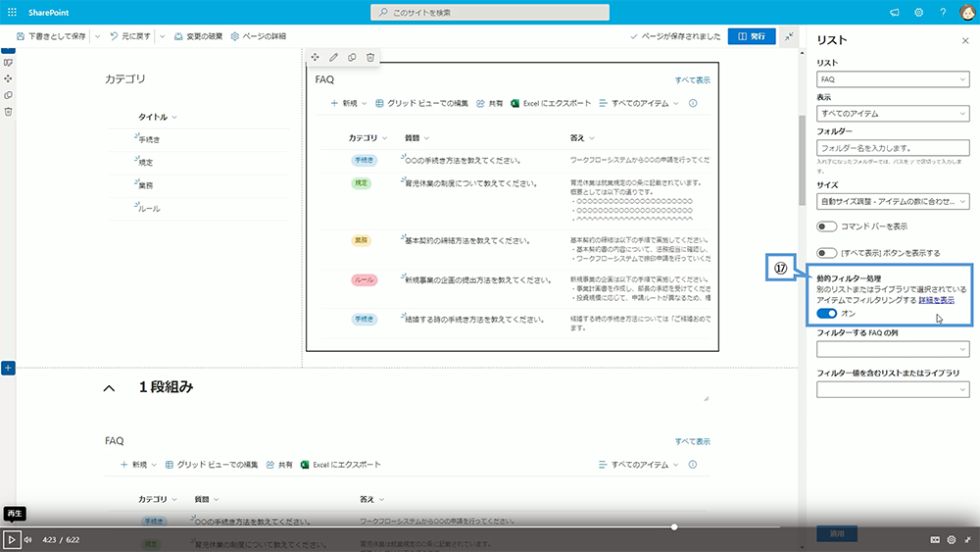Click Excel にエクスポート in upper FAQ
Image resolution: width=980 pixels, height=552 pixels.
(551, 103)
